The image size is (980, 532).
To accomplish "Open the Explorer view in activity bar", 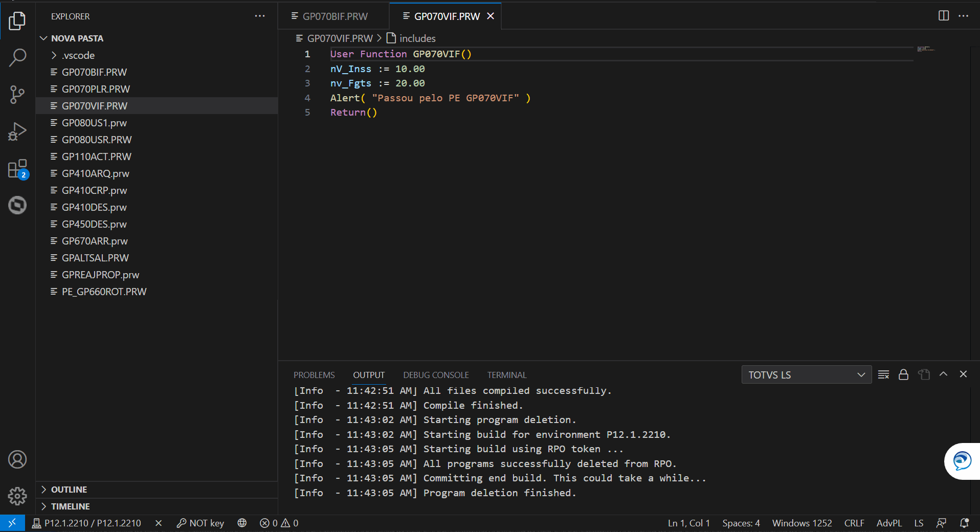I will (17, 21).
